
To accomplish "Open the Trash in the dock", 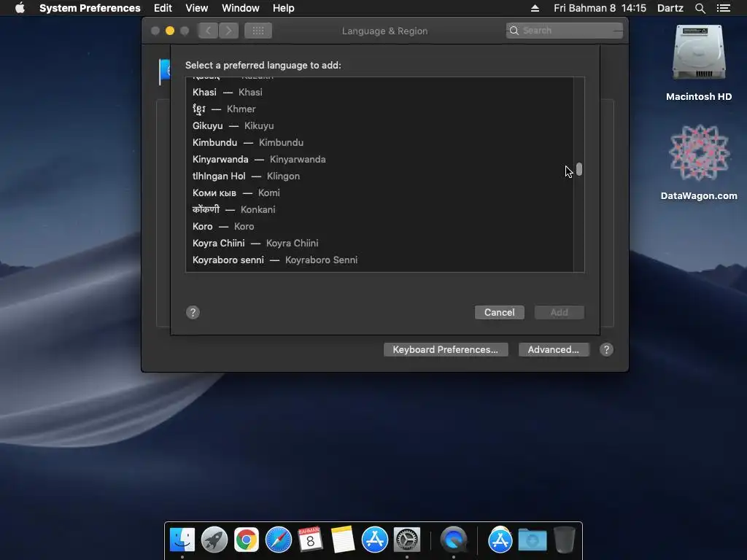I will pyautogui.click(x=565, y=540).
